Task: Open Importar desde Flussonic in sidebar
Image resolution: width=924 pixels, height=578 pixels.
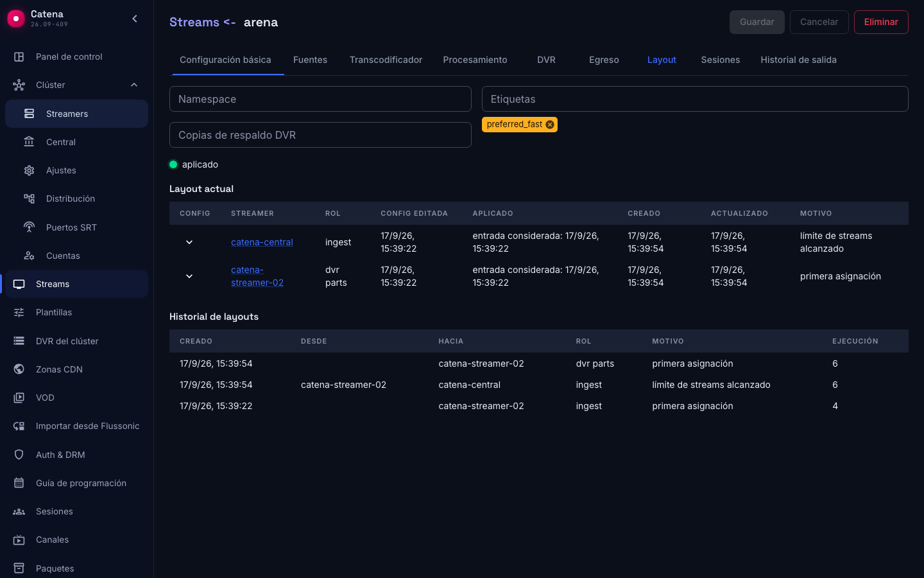Action: (77, 426)
